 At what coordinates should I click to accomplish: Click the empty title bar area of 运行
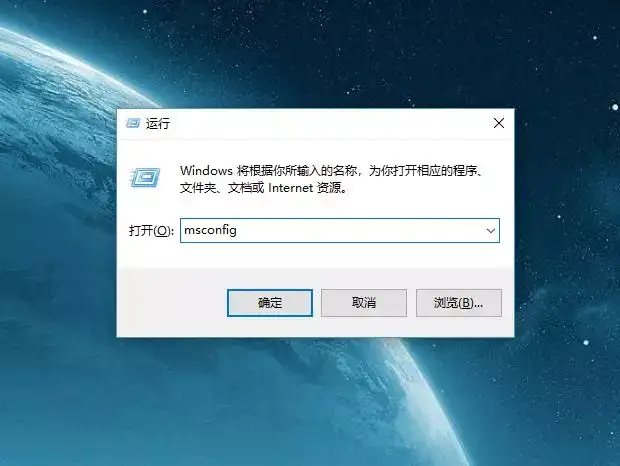click(x=328, y=124)
